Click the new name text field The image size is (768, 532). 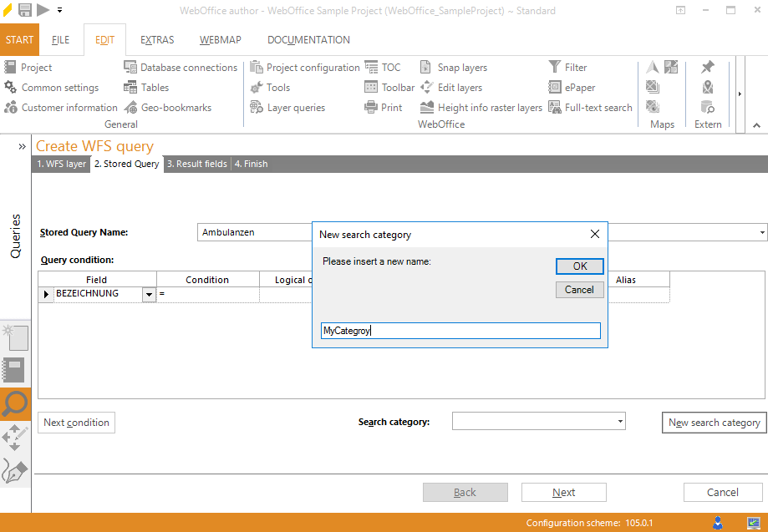click(x=460, y=331)
